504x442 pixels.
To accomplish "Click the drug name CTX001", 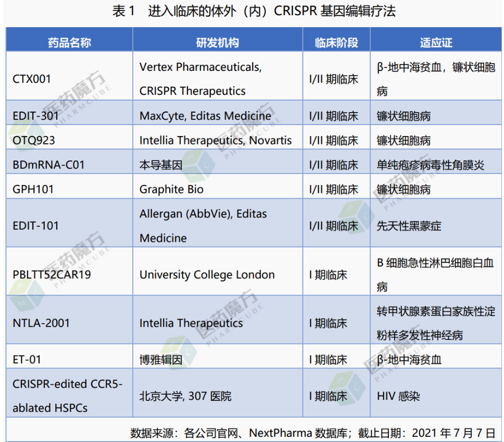I will point(31,79).
